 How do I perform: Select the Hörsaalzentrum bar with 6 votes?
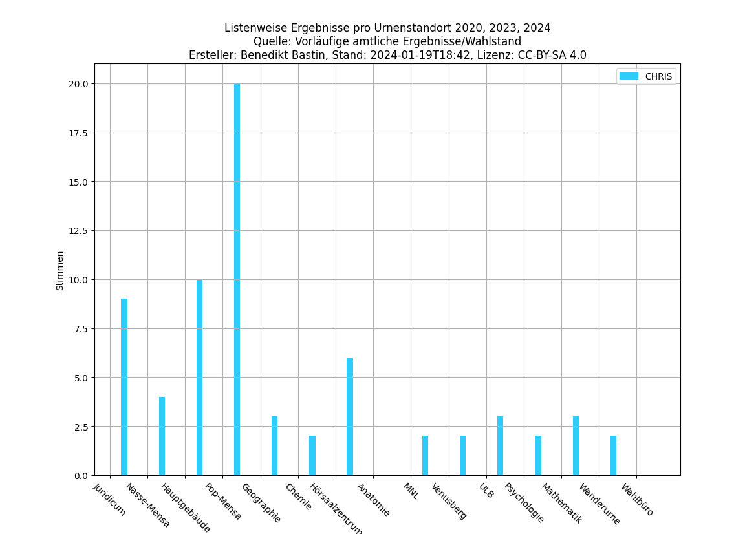tap(350, 416)
